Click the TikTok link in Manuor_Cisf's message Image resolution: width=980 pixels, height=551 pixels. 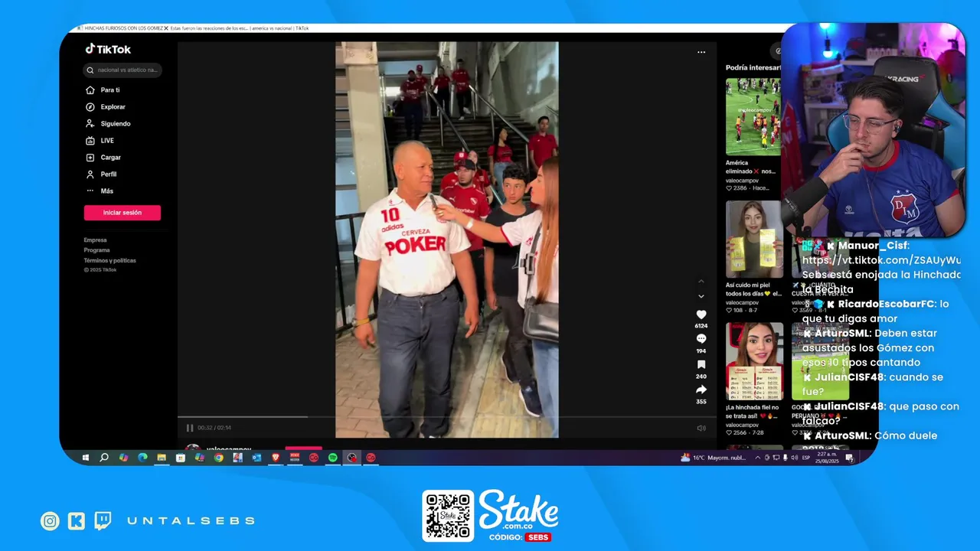click(x=881, y=260)
